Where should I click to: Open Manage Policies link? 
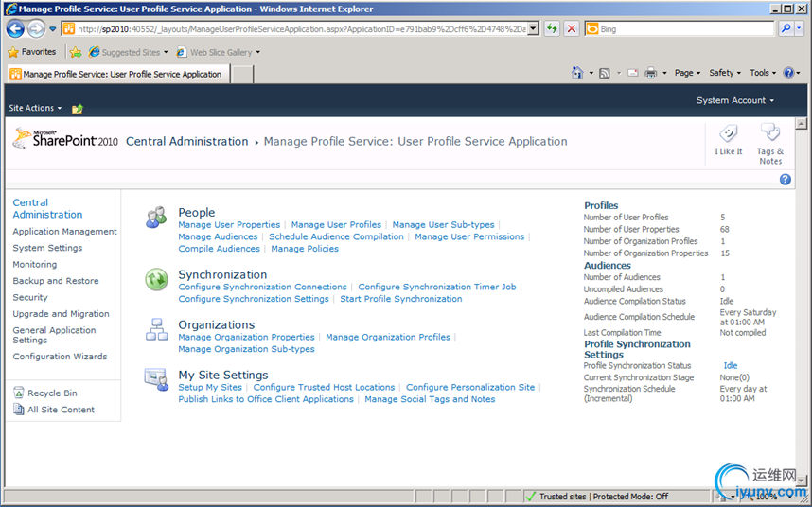coord(305,249)
